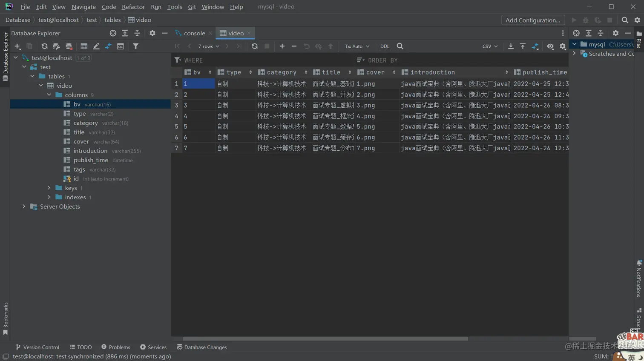Screen dimensions: 644x361
Task: Click the compare data icon in table toolbar
Action: click(535, 46)
